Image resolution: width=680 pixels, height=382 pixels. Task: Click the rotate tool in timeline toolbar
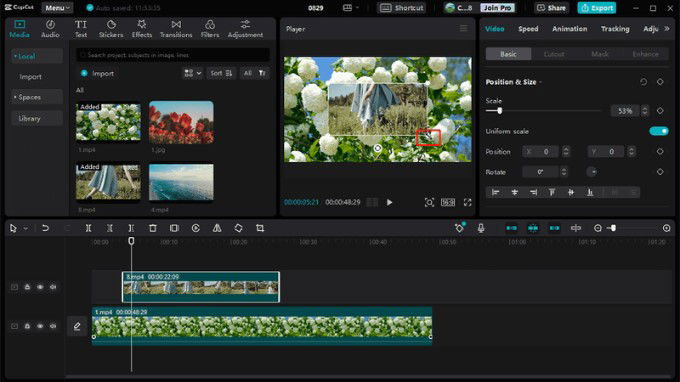[x=238, y=228]
